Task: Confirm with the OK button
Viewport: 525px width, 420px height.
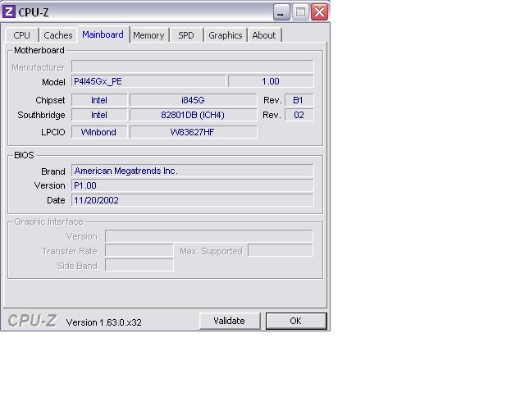Action: tap(296, 321)
